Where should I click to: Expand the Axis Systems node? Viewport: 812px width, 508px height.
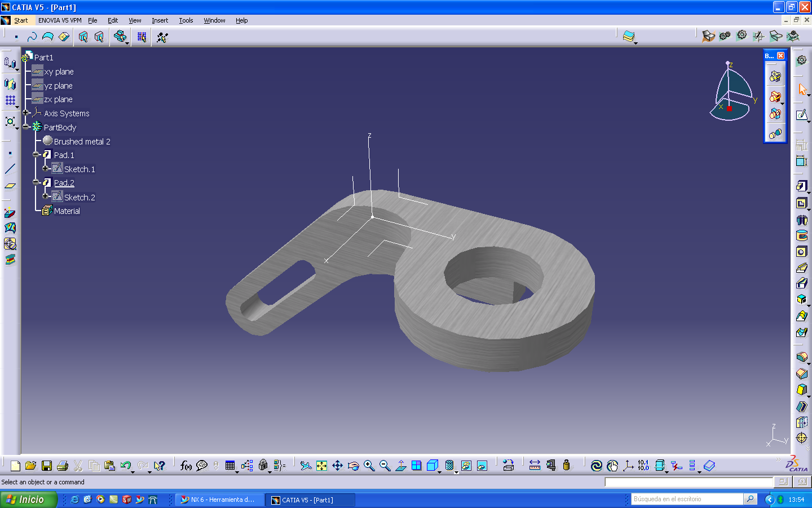coord(26,112)
